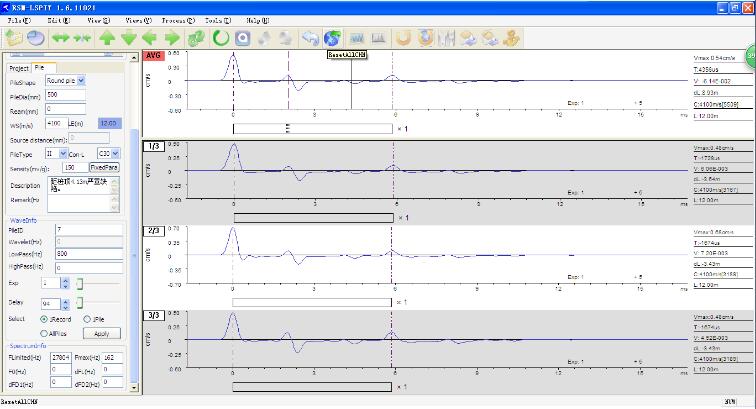Image resolution: width=756 pixels, height=409 pixels.
Task: Switch to the Project tab
Action: click(x=19, y=68)
